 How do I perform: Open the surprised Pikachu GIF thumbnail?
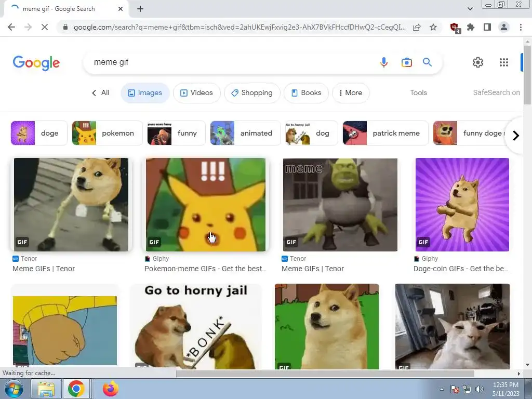click(206, 205)
